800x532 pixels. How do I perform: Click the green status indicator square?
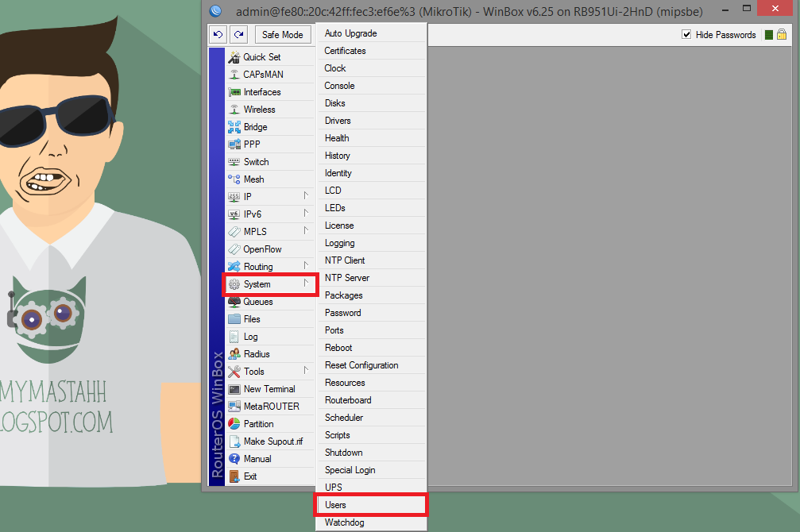pos(769,35)
